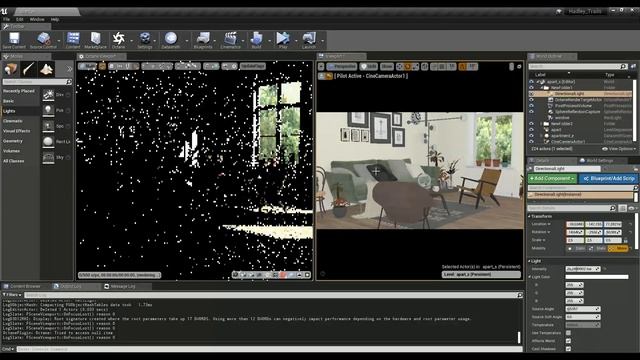Image resolution: width=640 pixels, height=360 pixels.
Task: Open the Window menu
Action: click(37, 19)
